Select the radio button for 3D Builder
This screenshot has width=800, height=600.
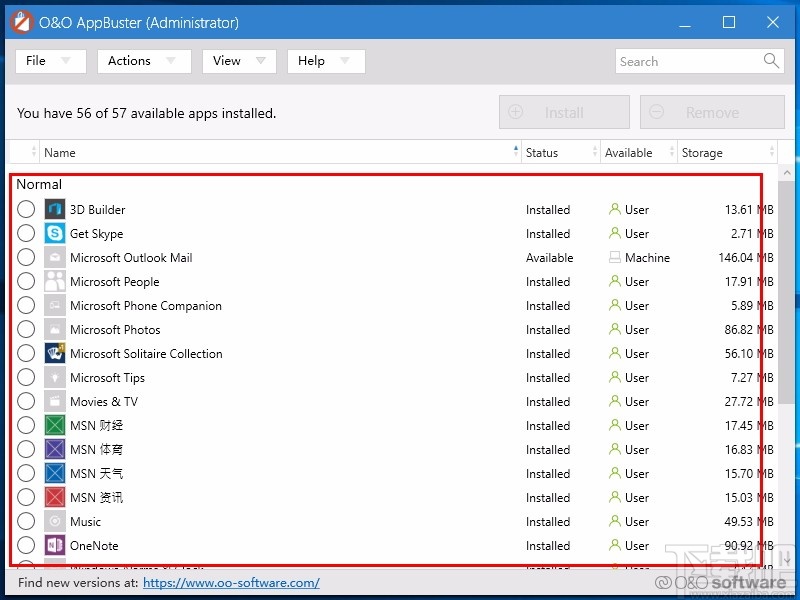(x=26, y=209)
